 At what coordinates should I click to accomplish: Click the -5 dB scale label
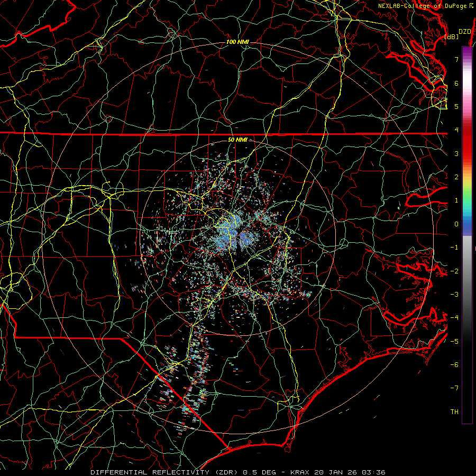tap(454, 342)
